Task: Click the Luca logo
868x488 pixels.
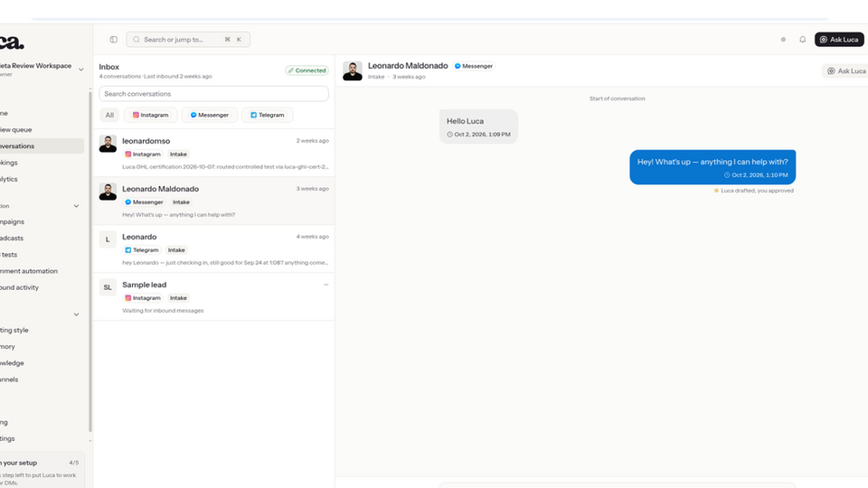Action: coord(12,42)
